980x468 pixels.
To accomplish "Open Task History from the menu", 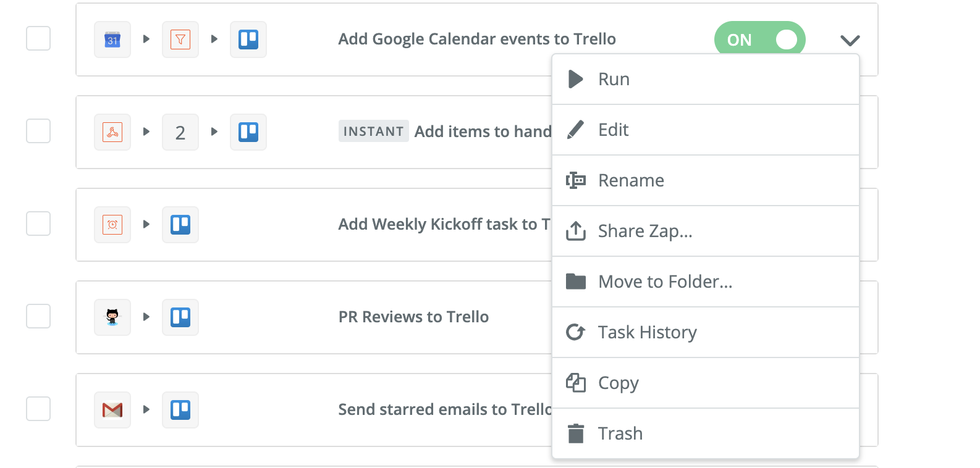I will pyautogui.click(x=647, y=332).
